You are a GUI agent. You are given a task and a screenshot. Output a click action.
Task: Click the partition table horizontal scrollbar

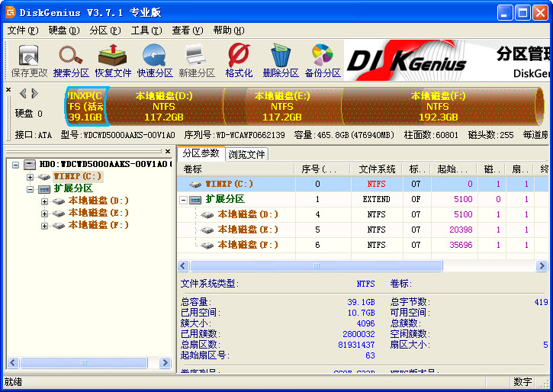click(x=316, y=266)
